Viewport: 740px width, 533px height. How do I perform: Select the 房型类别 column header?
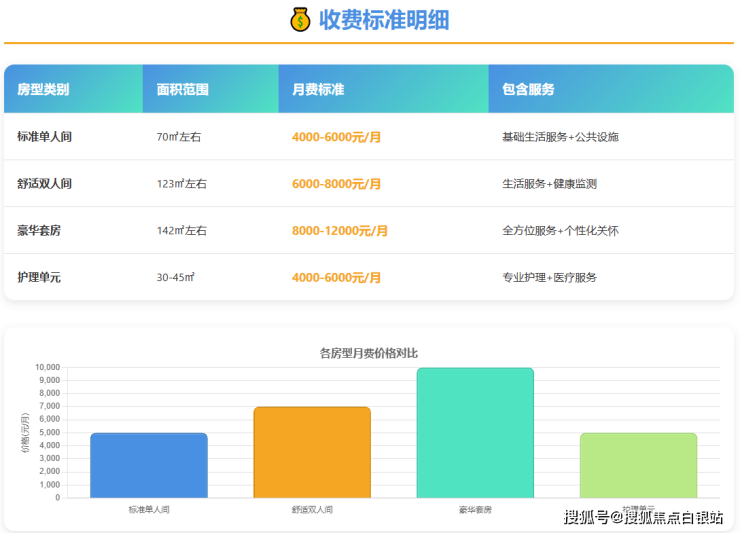pos(43,89)
